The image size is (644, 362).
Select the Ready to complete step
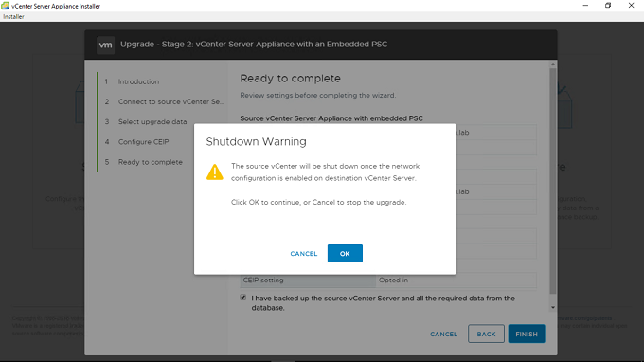(151, 162)
